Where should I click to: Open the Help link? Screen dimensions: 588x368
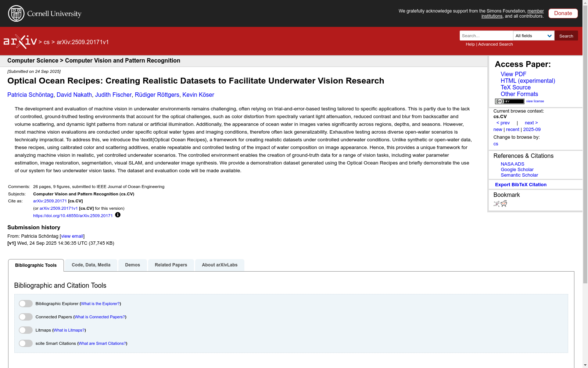[470, 44]
